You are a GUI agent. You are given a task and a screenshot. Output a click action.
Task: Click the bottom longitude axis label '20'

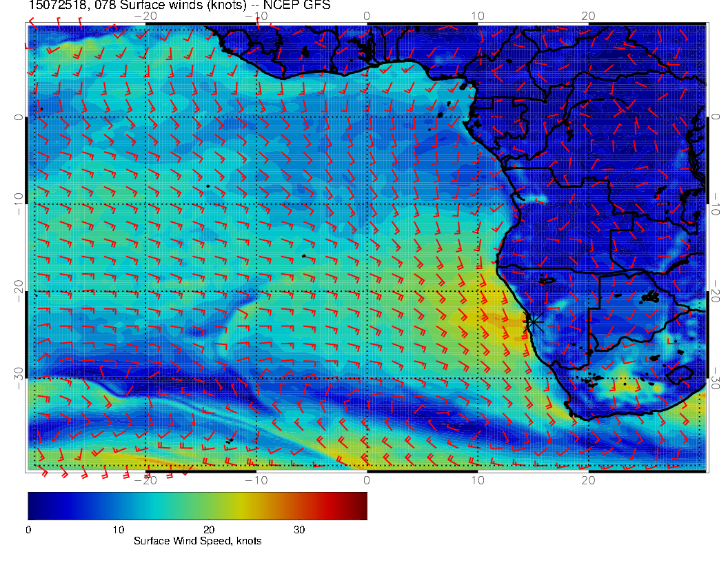[588, 480]
